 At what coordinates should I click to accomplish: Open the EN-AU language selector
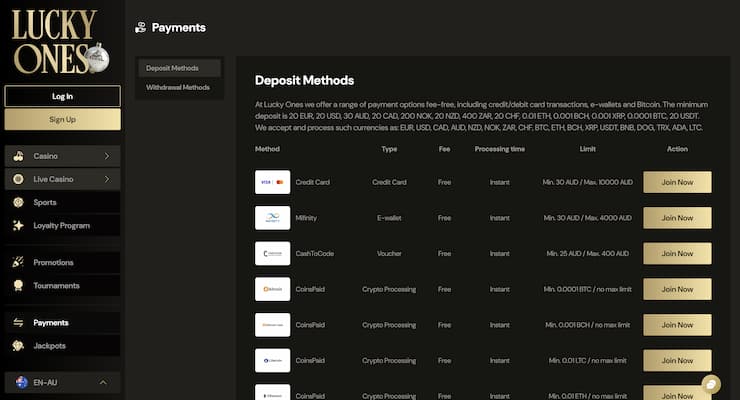(62, 383)
